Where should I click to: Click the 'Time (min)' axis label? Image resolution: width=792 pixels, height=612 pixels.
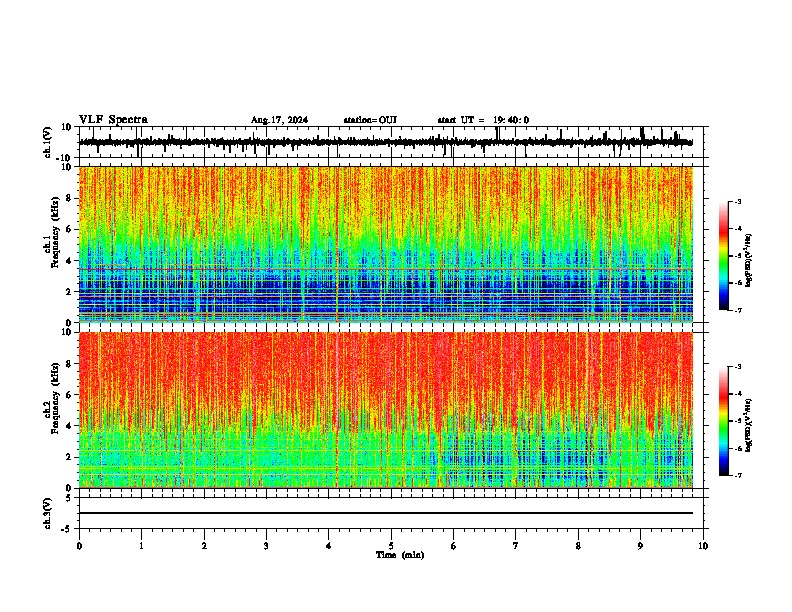[400, 555]
